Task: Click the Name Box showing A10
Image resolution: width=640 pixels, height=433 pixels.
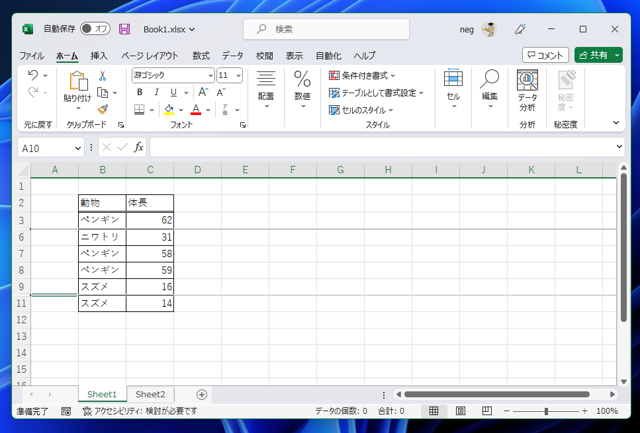Action: coord(51,148)
